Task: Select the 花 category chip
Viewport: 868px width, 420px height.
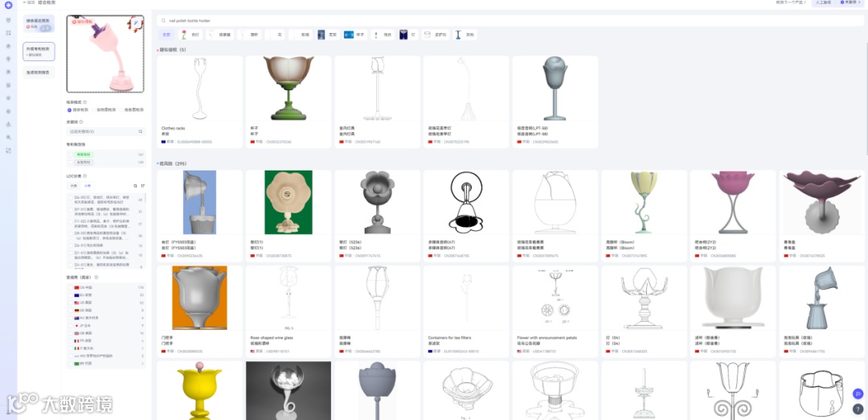Action: click(x=275, y=35)
